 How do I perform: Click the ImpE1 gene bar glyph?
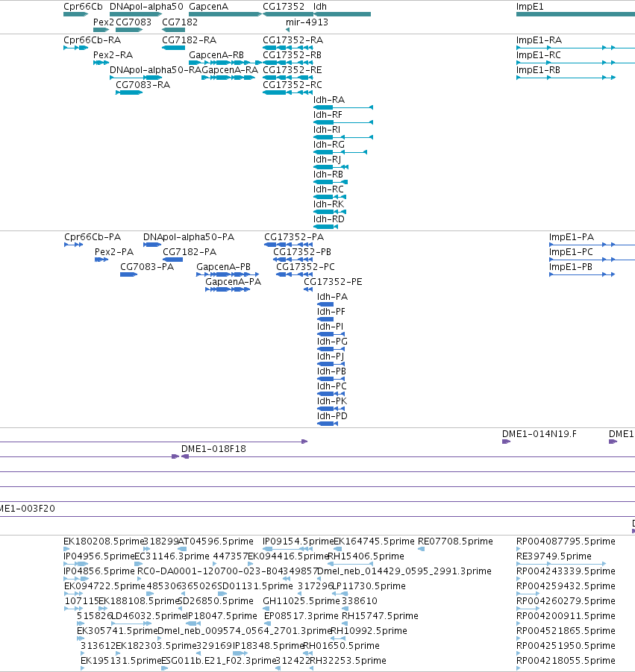coord(575,14)
